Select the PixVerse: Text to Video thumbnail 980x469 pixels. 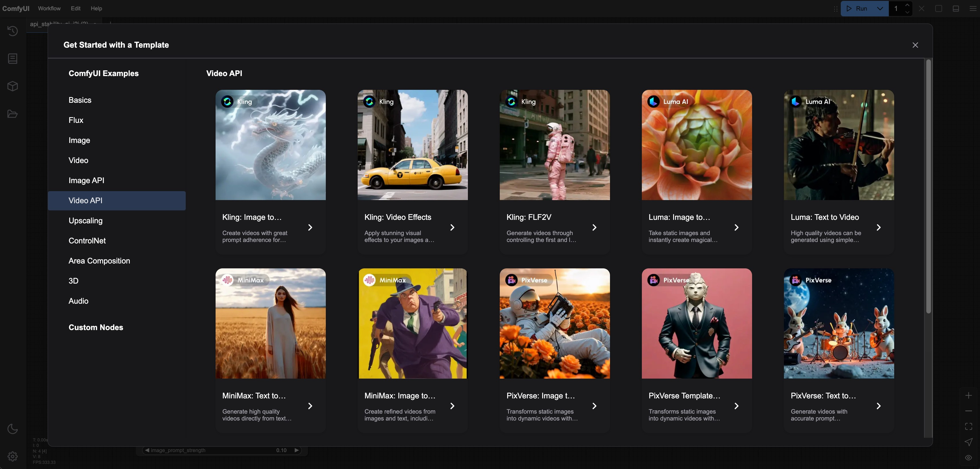coord(838,323)
